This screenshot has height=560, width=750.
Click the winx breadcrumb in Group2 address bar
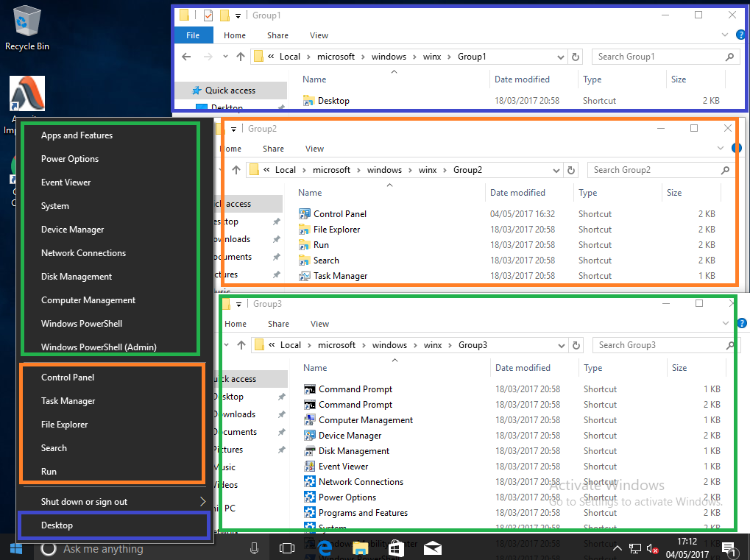tap(428, 170)
